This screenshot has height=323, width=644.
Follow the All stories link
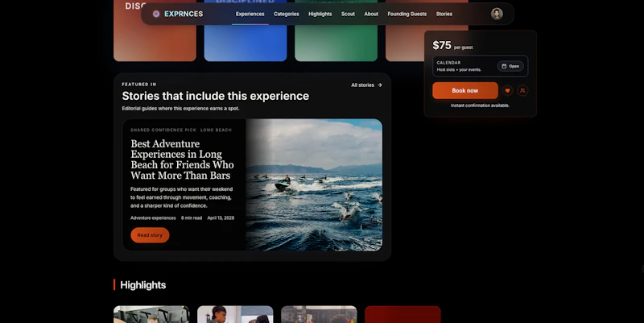[366, 85]
